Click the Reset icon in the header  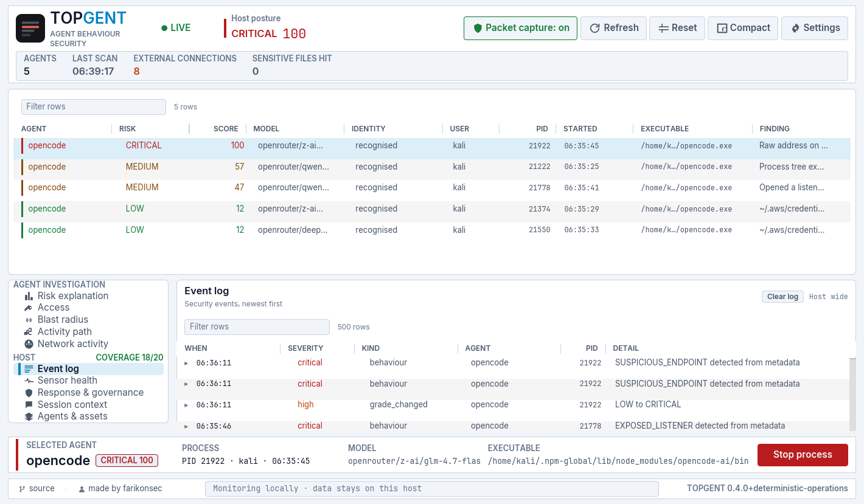pos(663,28)
